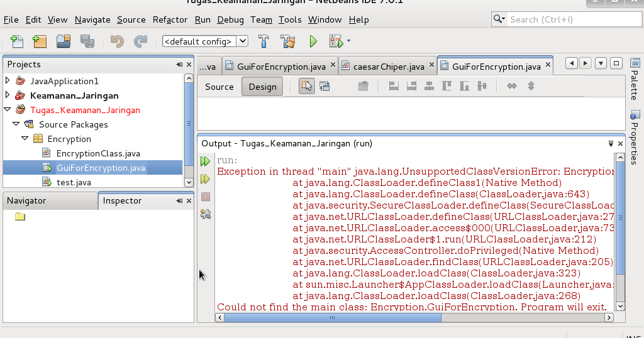Maximize the editor window button
Image resolution: width=644 pixels, height=338 pixels.
(x=616, y=63)
